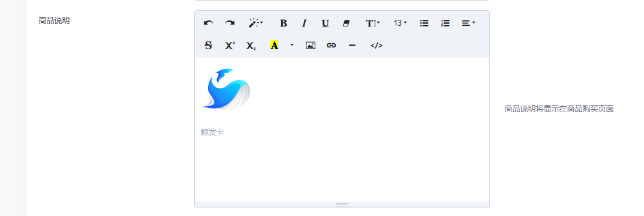Redo the last undone edit
The image size is (644, 216).
[x=230, y=23]
